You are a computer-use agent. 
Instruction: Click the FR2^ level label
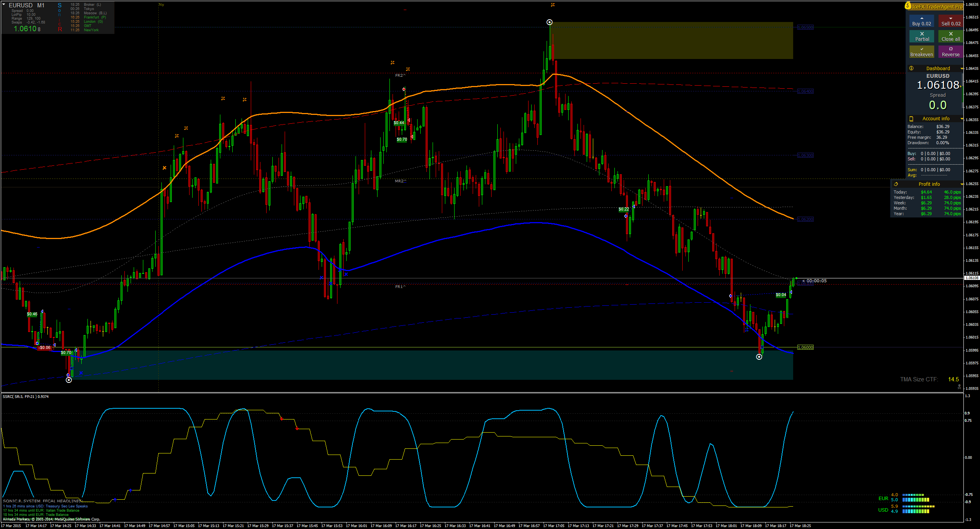[x=400, y=76]
